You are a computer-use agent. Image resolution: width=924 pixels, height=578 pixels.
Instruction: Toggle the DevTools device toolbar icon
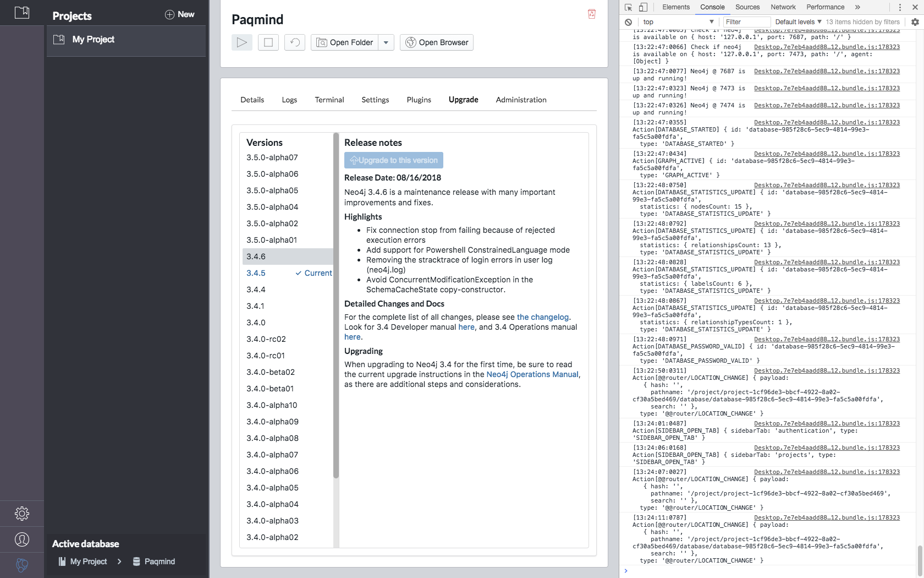coord(643,7)
